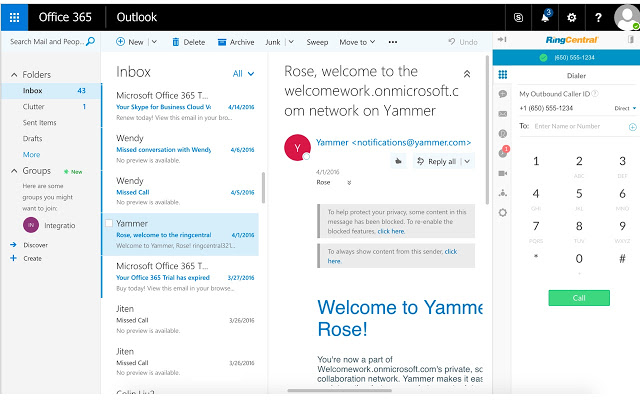640x400 pixels.
Task: Collapse the Groups section
Action: coord(14,171)
